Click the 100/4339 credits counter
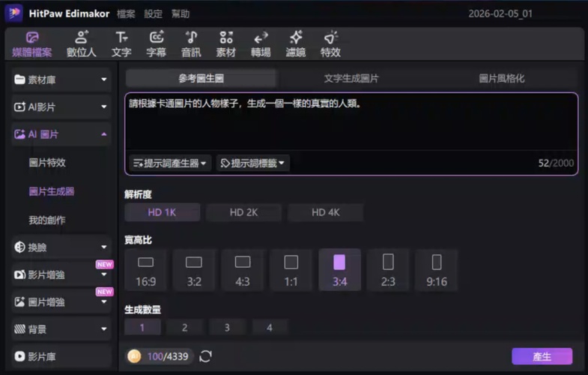This screenshot has width=588, height=375. [168, 356]
